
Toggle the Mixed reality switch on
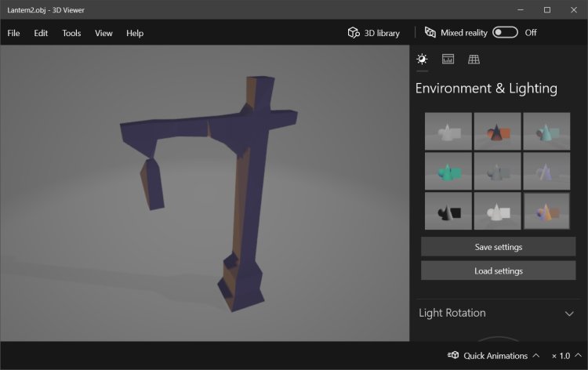pos(505,33)
